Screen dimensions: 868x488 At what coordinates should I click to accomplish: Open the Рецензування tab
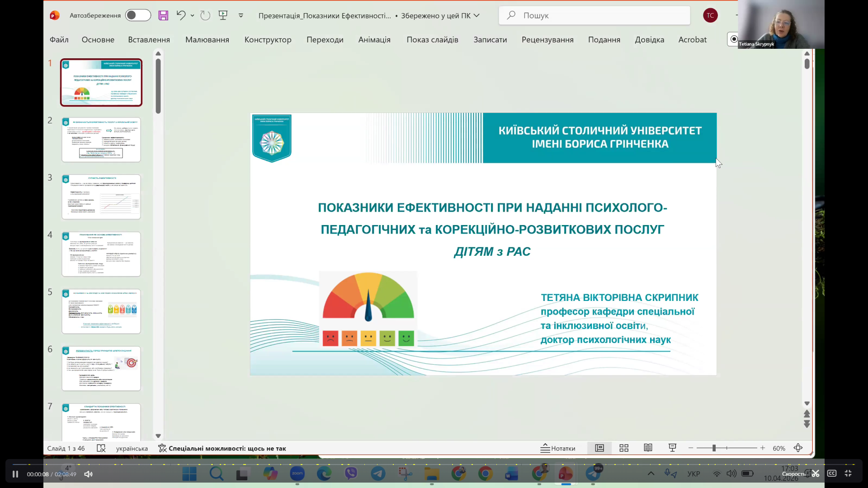coord(547,40)
